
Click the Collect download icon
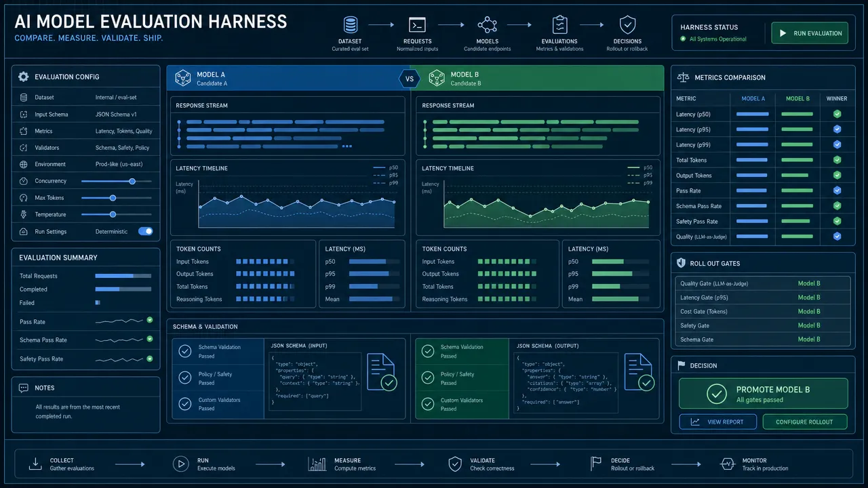[35, 464]
